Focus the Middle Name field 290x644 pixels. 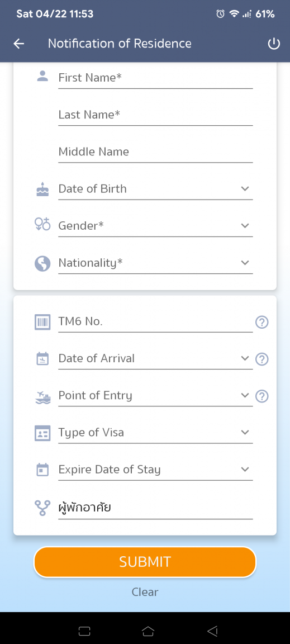tap(155, 152)
